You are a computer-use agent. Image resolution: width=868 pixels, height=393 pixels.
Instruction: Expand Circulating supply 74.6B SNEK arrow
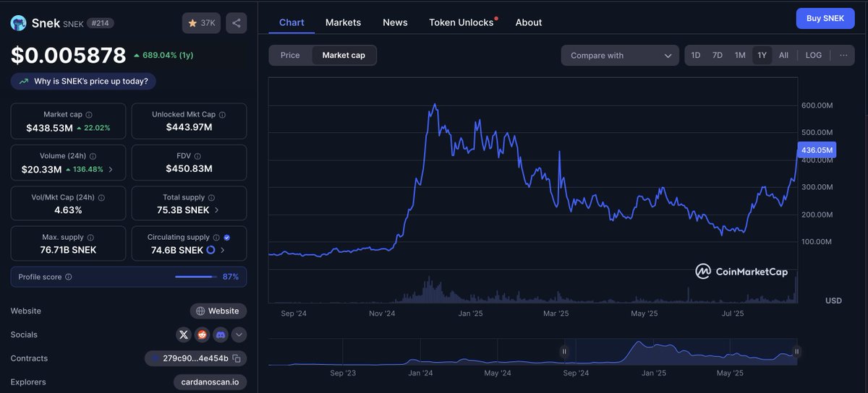[222, 250]
